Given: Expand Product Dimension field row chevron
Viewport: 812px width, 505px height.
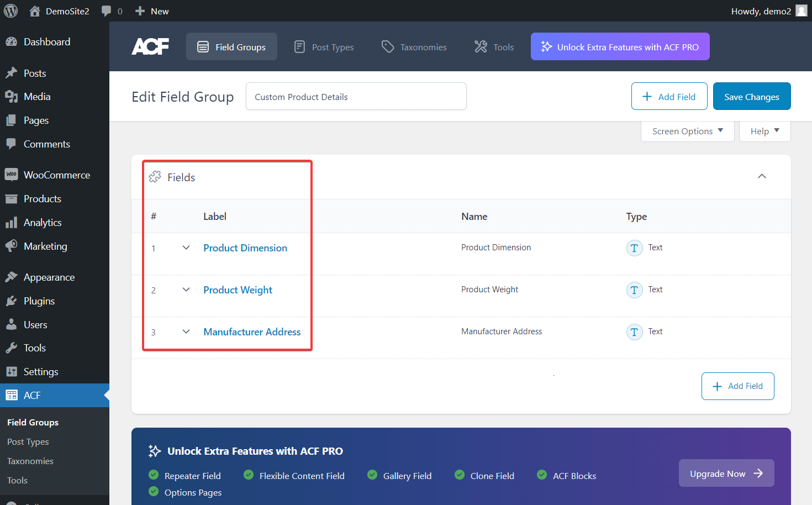Looking at the screenshot, I should click(186, 248).
